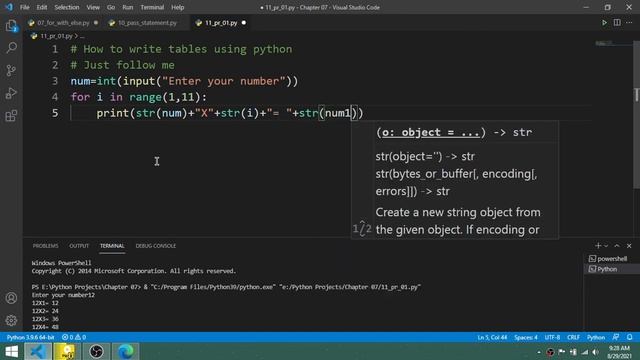The height and width of the screenshot is (360, 640).
Task: Click Visual Studio Code taskbar icon
Action: [38, 351]
